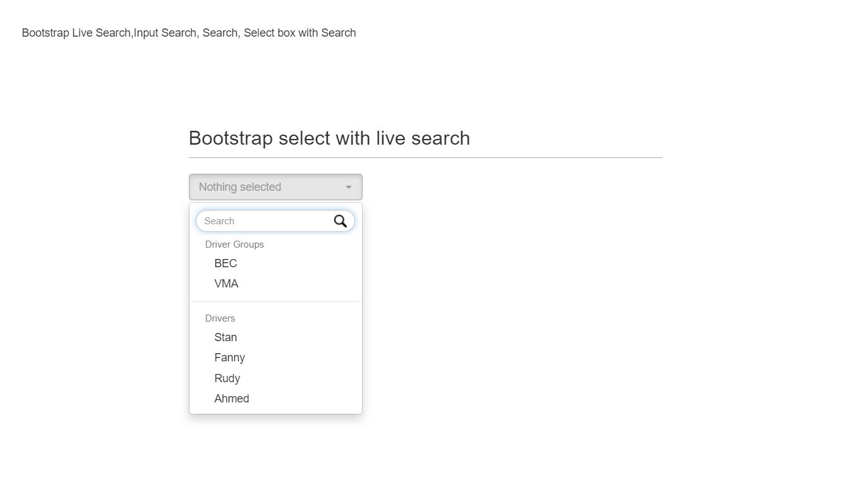Viewport: 868px width, 482px height.
Task: Click the dropdown caret on the select box
Action: click(x=348, y=187)
